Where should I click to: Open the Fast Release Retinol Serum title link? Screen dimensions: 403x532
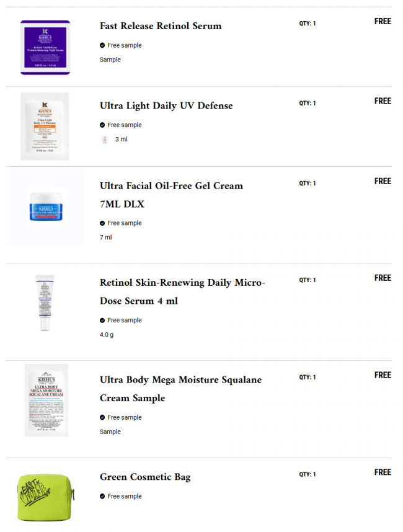coord(161,26)
